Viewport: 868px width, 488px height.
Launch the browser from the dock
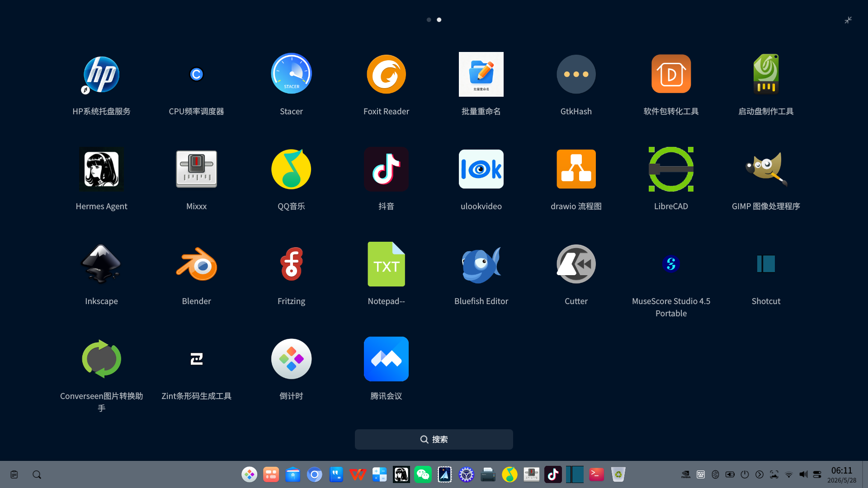pyautogui.click(x=314, y=474)
